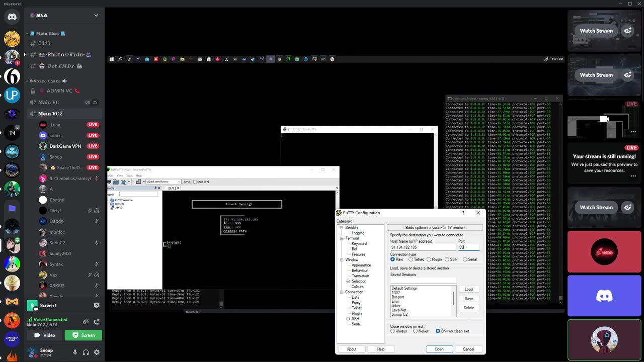
Task: Deafen audio with the headphones icon
Action: [x=86, y=352]
